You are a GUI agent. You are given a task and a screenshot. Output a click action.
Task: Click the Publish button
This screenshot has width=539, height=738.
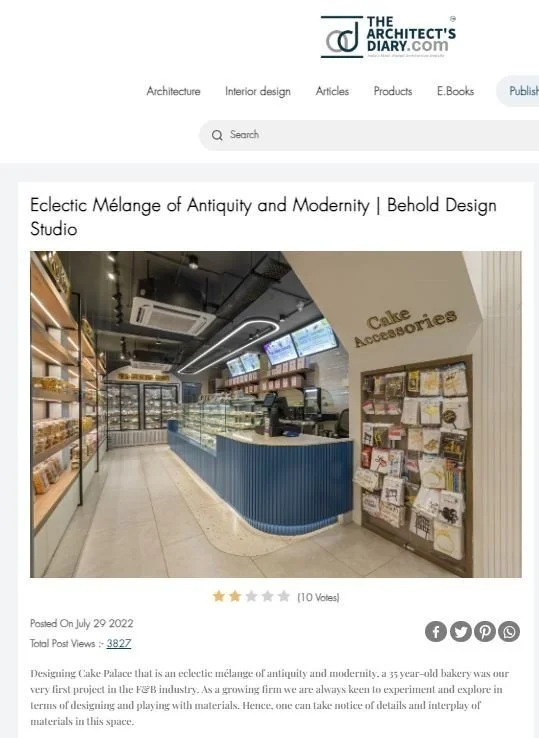pos(518,91)
